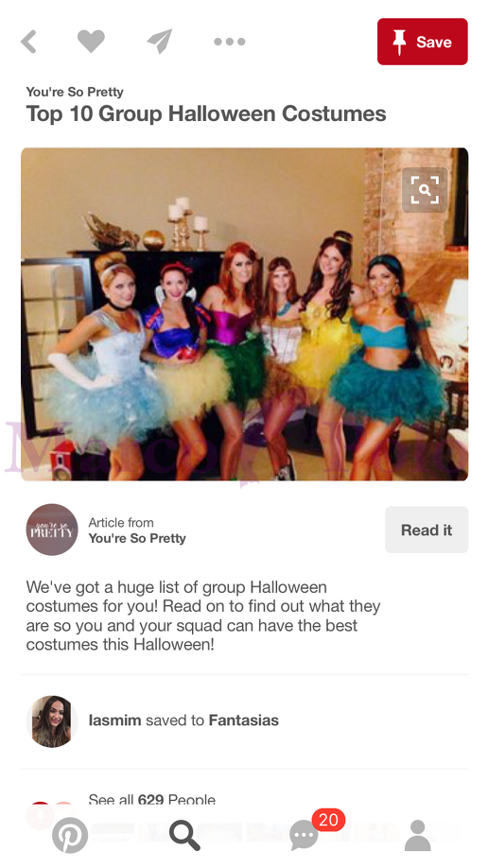The image size is (488, 868).
Task: Open the You're So Pretty round logo
Action: point(52,529)
